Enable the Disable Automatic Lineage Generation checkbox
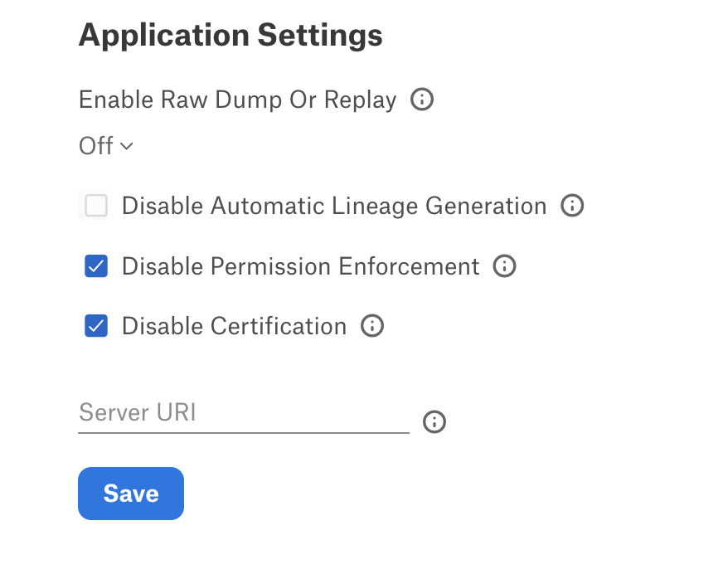Image resolution: width=728 pixels, height=579 pixels. click(96, 205)
